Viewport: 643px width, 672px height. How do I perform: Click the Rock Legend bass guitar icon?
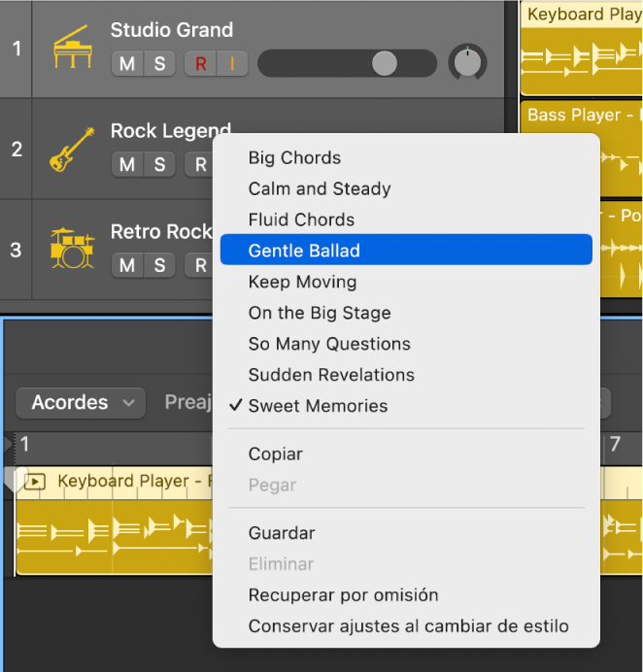tap(72, 150)
